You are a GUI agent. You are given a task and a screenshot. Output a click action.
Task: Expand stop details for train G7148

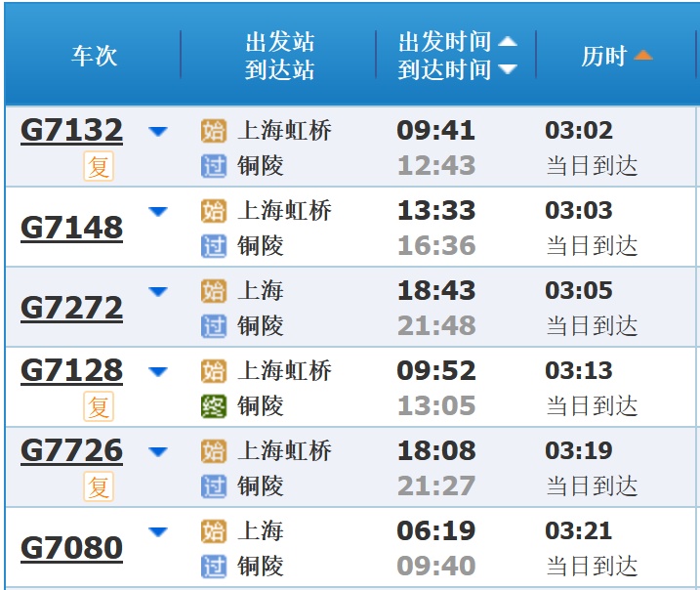(x=158, y=212)
